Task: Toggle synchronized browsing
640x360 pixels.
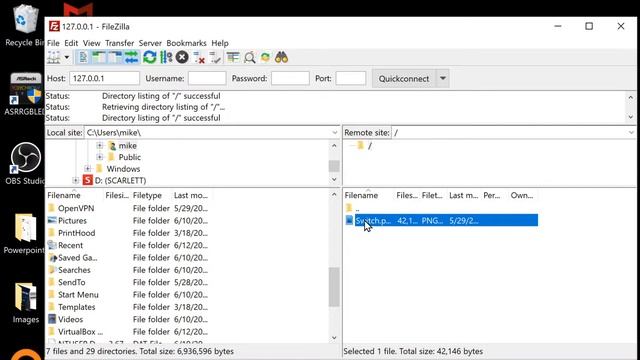Action: (x=265, y=58)
